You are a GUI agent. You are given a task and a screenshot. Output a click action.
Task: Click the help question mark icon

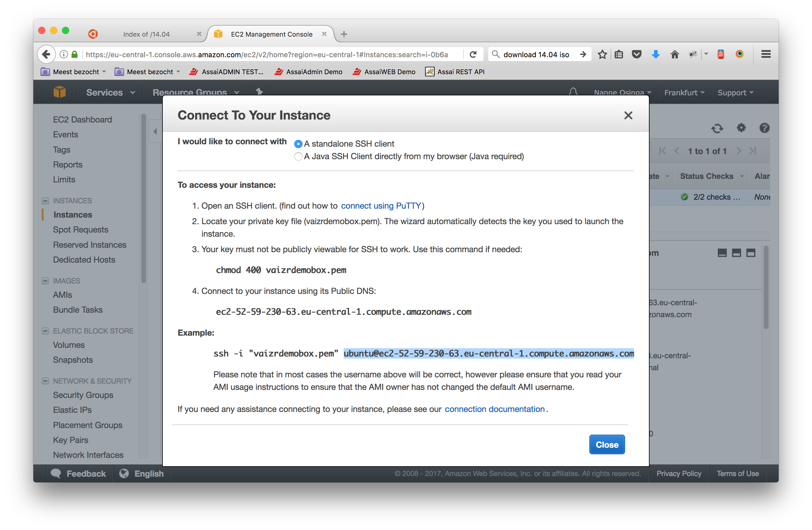tap(764, 128)
